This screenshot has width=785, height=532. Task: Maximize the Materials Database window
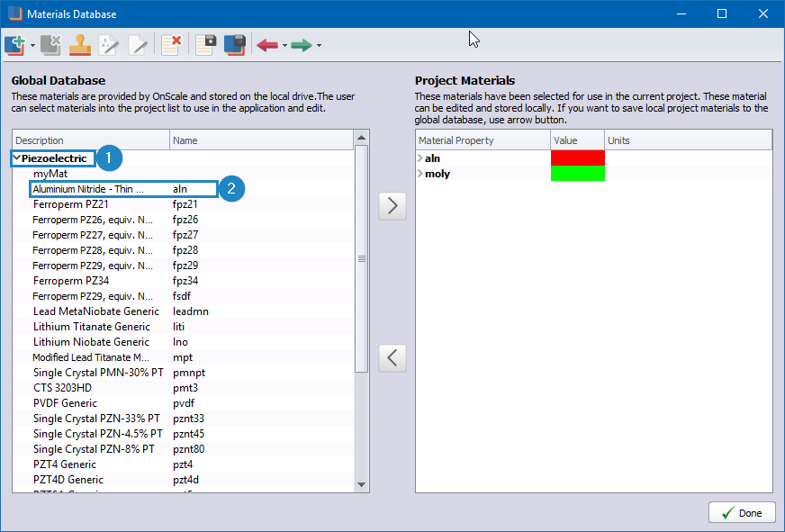coord(722,14)
